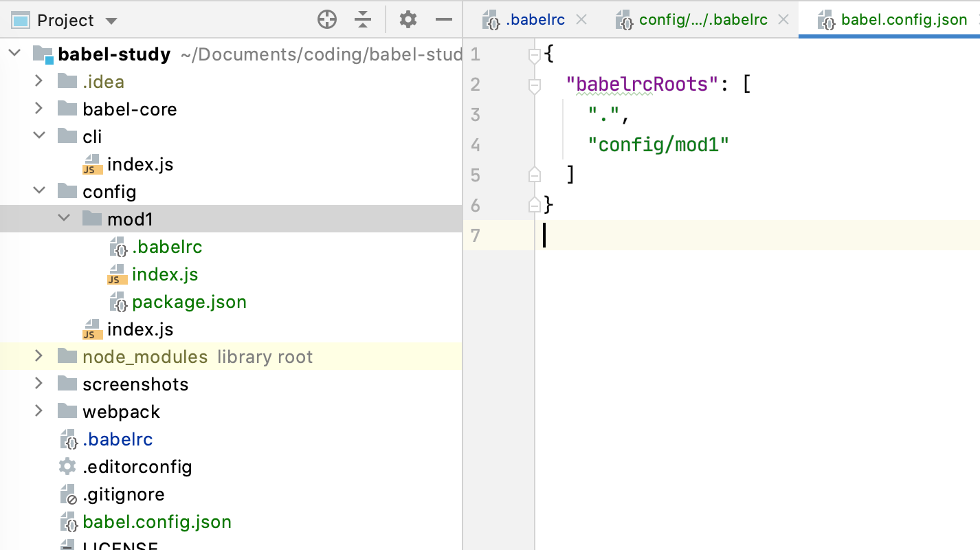Expand the screenshots folder

point(39,384)
